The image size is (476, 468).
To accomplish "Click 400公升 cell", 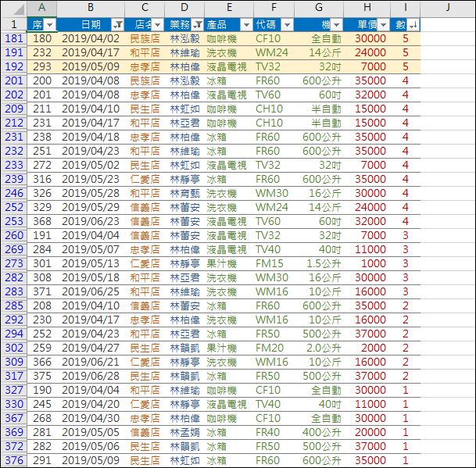I will [319, 432].
